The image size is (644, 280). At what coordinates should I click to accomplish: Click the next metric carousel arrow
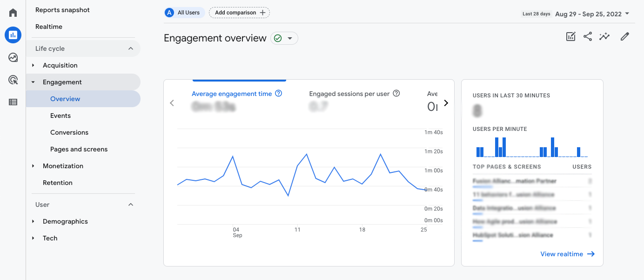pyautogui.click(x=446, y=102)
